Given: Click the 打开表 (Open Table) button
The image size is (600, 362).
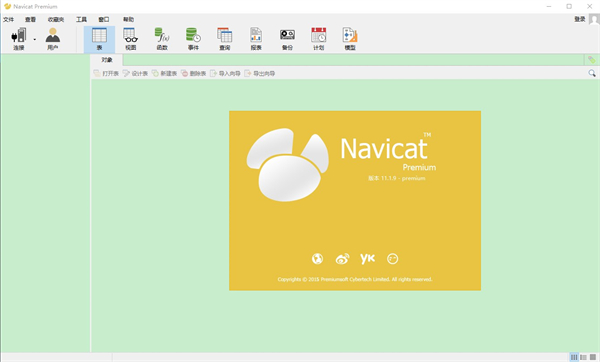Looking at the screenshot, I should [x=106, y=73].
